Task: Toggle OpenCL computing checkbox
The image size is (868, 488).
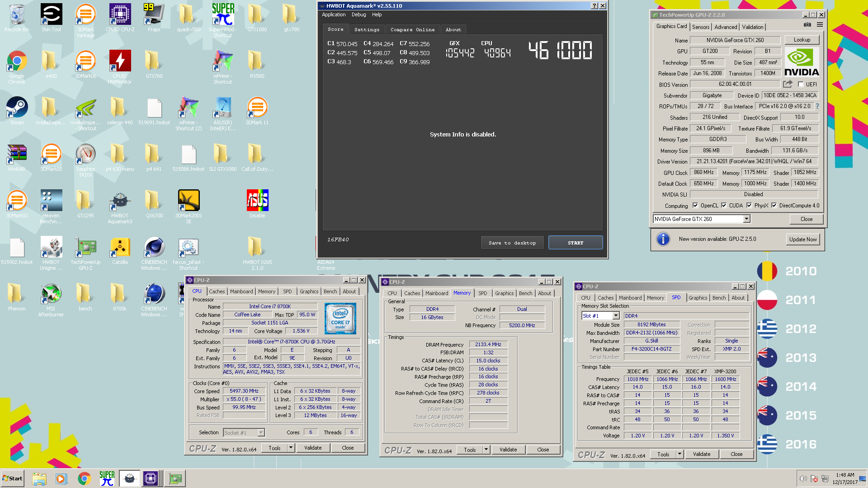Action: point(695,206)
